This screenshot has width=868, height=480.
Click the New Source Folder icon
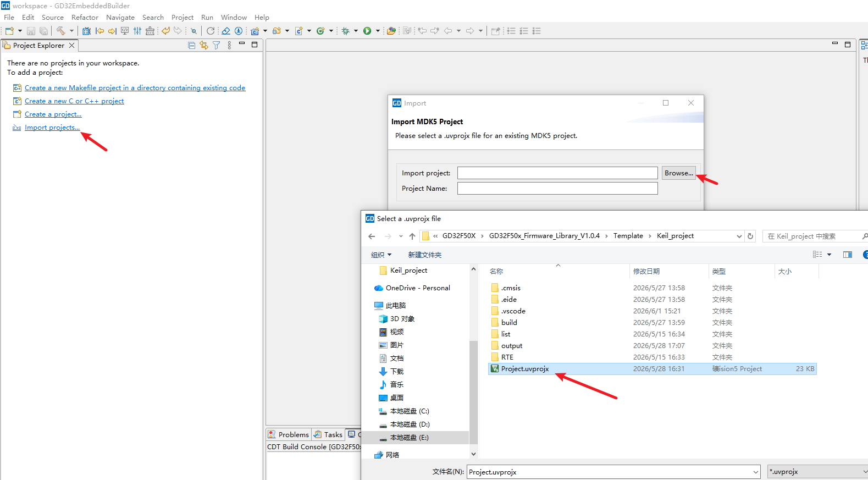(277, 31)
